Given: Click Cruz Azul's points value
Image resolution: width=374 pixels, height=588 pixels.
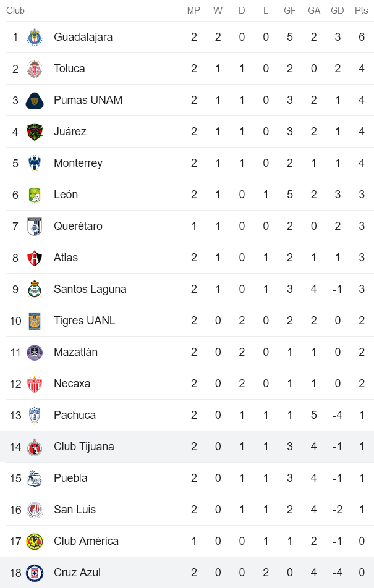Looking at the screenshot, I should 360,573.
